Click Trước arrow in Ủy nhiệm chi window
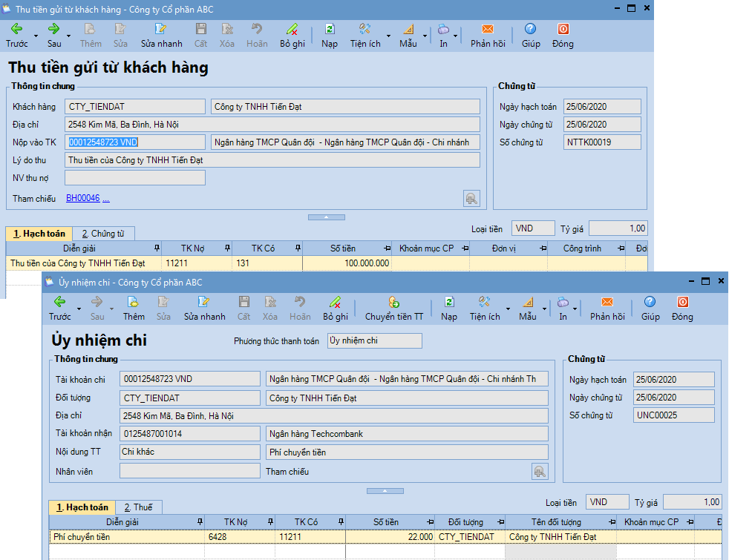The image size is (729, 560). (60, 309)
